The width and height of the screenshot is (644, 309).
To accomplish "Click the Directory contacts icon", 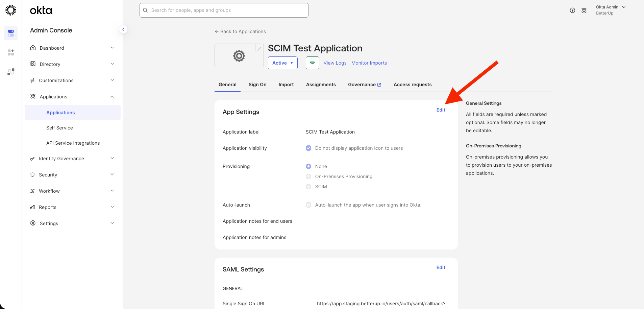I will click(33, 64).
